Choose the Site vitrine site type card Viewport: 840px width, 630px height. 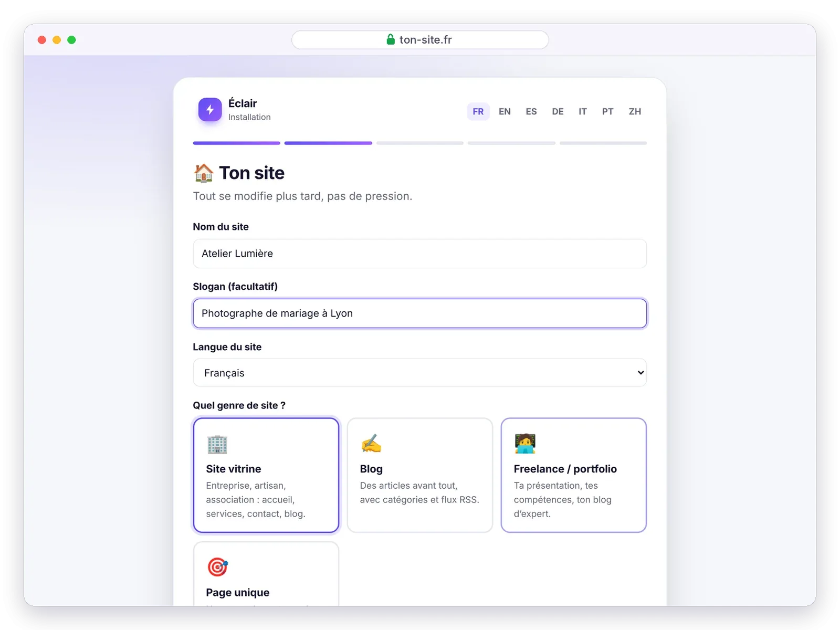[x=266, y=475]
